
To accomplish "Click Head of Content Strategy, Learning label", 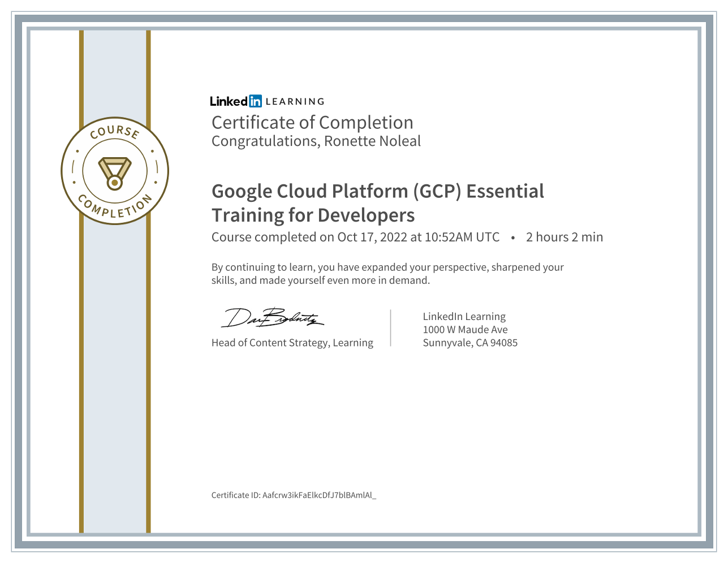I will coord(292,343).
